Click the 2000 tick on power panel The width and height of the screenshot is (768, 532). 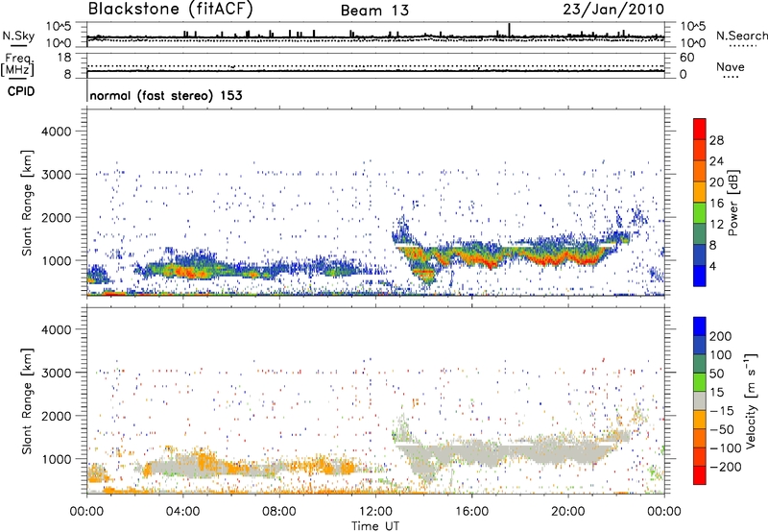tap(56, 217)
